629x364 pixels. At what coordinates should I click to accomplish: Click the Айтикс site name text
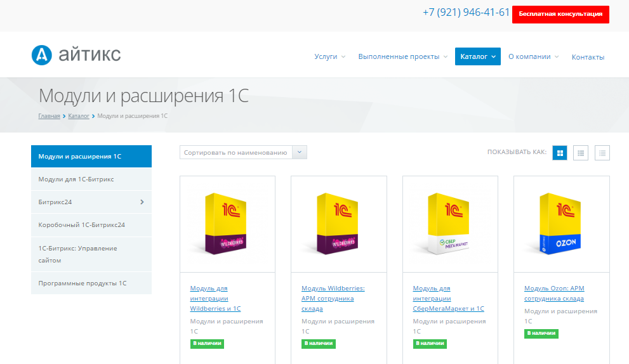[x=89, y=55]
